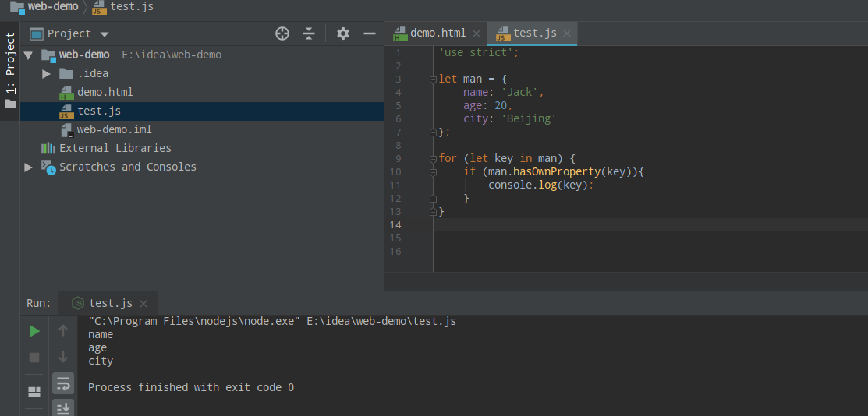Image resolution: width=868 pixels, height=416 pixels.
Task: Close the demo.html editor tab
Action: click(476, 33)
